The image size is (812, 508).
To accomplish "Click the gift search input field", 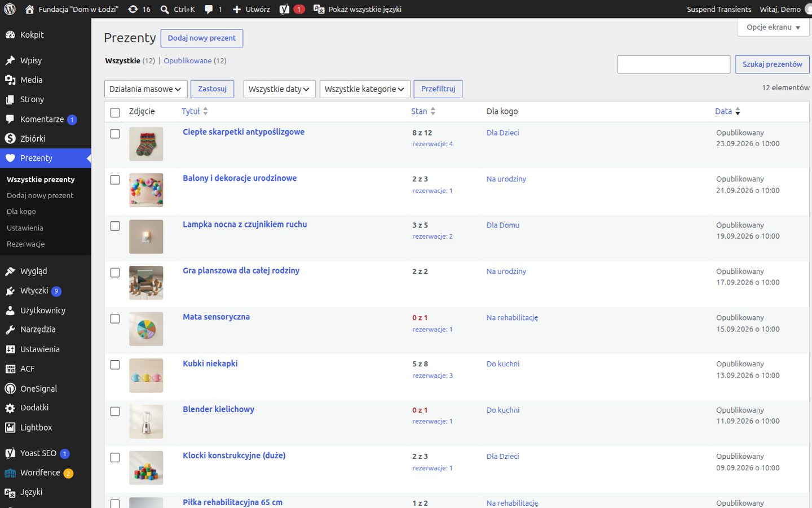I will click(674, 64).
